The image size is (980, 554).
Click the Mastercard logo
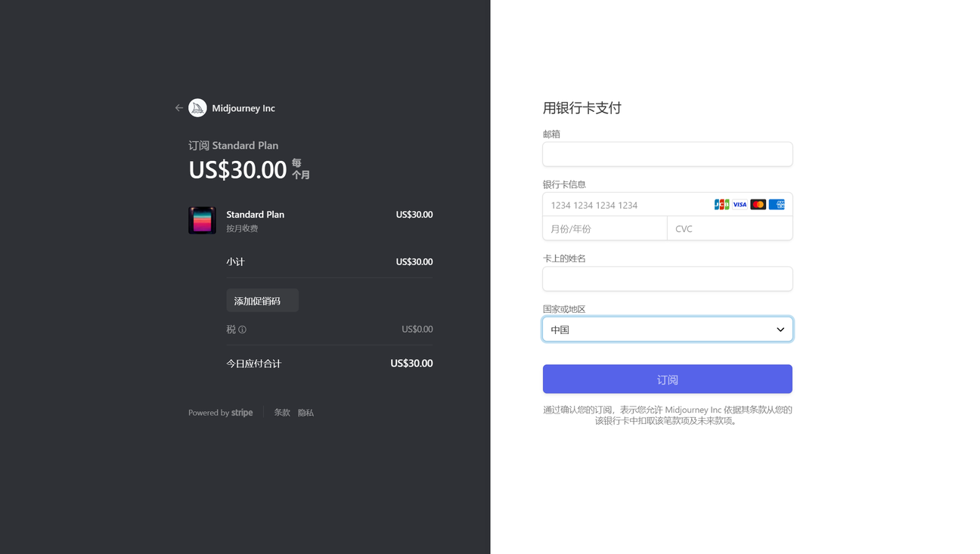(758, 205)
